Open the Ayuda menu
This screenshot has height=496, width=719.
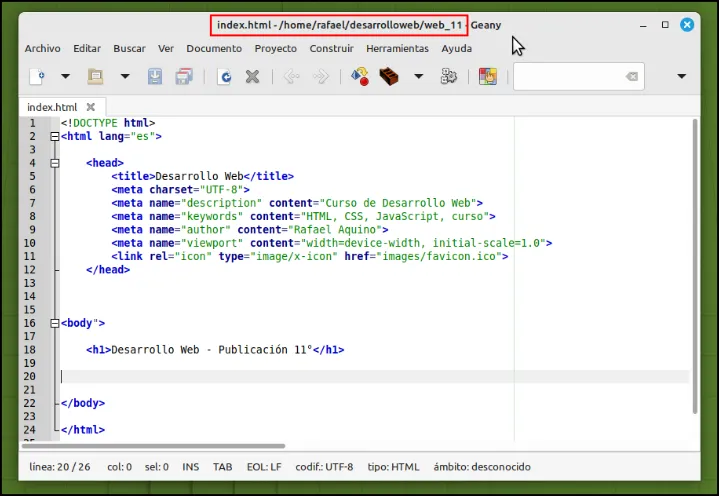pyautogui.click(x=457, y=48)
